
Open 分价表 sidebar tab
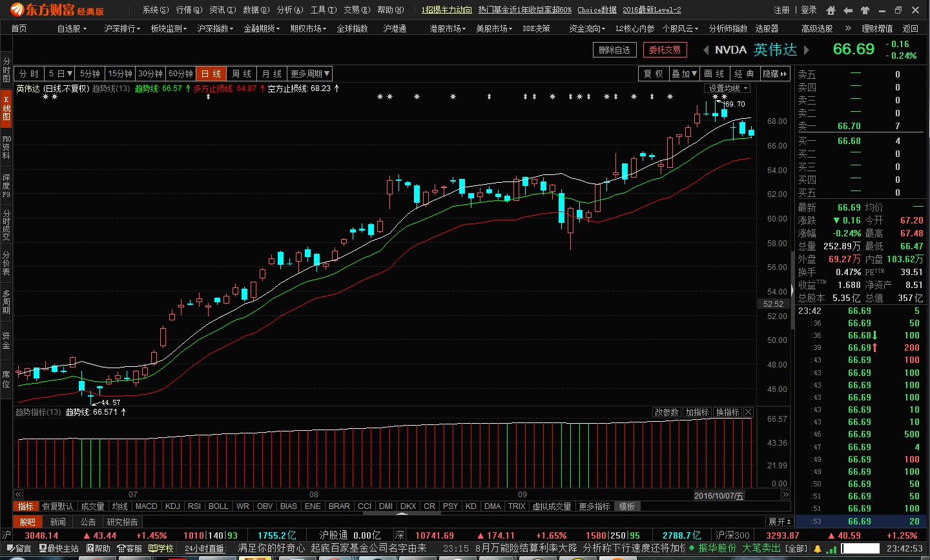point(6,264)
